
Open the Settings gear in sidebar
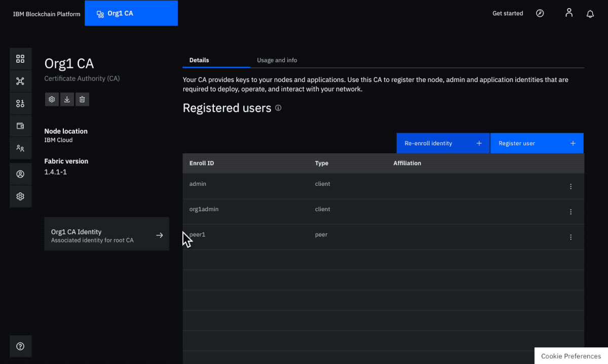click(20, 196)
